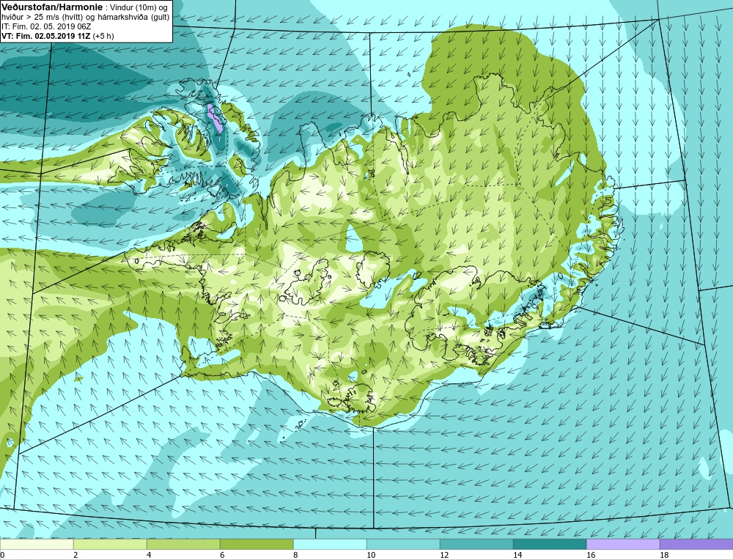Click the legend value label 4
This screenshot has height=560, width=733.
tap(149, 555)
